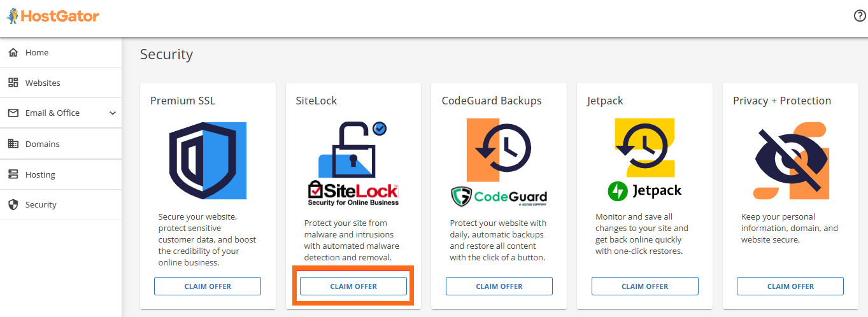Click the Premium SSL shield illustration
Screen dimensions: 868x317
click(x=208, y=160)
